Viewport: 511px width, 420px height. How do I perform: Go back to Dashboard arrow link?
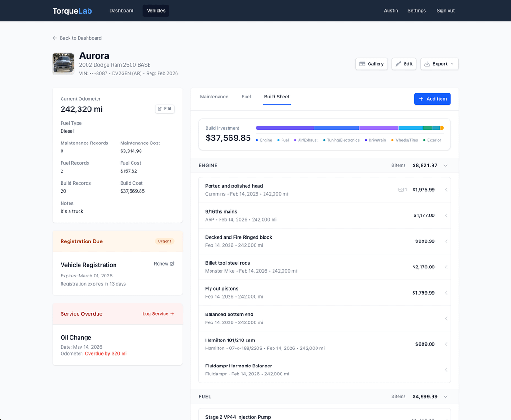tap(77, 38)
